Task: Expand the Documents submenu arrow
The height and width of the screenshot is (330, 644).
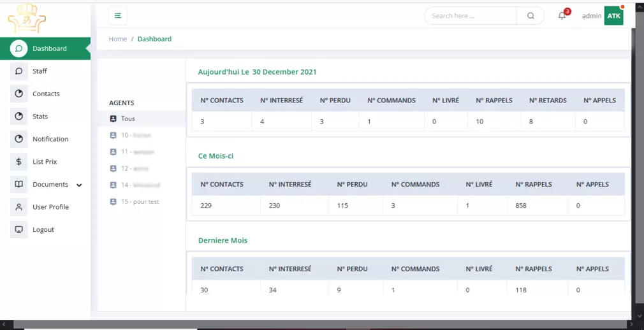Action: point(80,185)
